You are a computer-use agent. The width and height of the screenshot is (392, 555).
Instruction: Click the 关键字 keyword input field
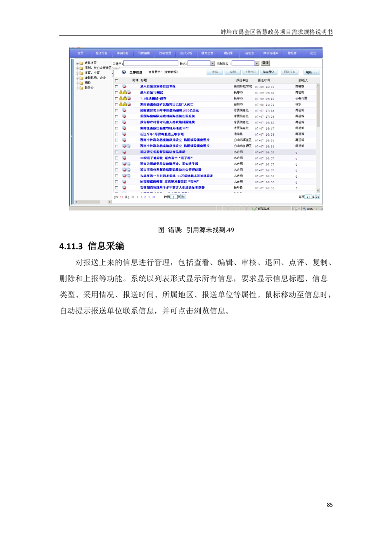(151, 63)
